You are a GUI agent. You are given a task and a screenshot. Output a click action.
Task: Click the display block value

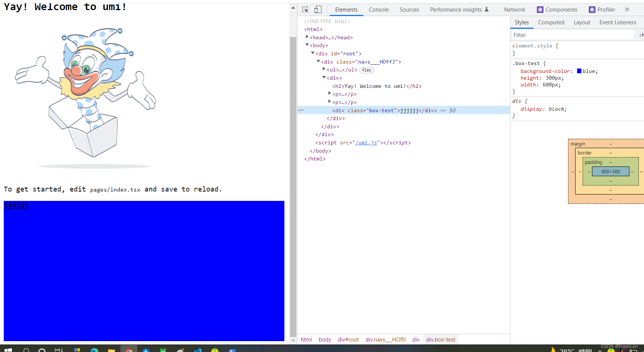click(x=556, y=109)
